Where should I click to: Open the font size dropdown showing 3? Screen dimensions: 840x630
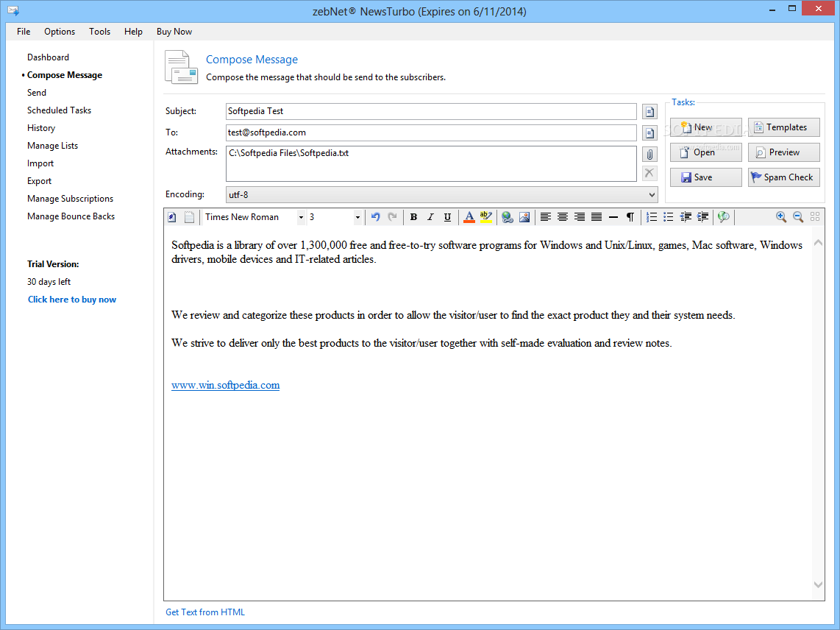pos(357,217)
